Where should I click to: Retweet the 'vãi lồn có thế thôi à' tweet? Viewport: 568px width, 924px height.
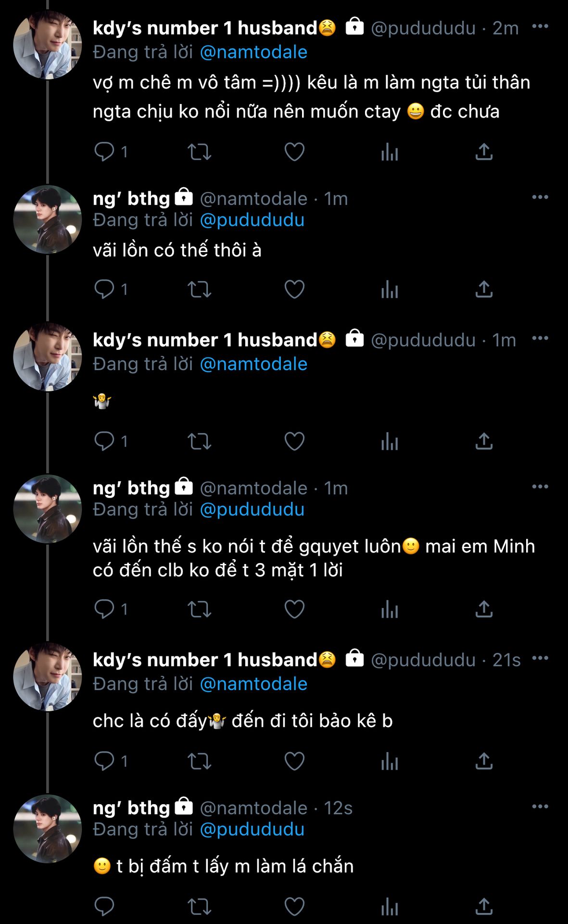[199, 289]
